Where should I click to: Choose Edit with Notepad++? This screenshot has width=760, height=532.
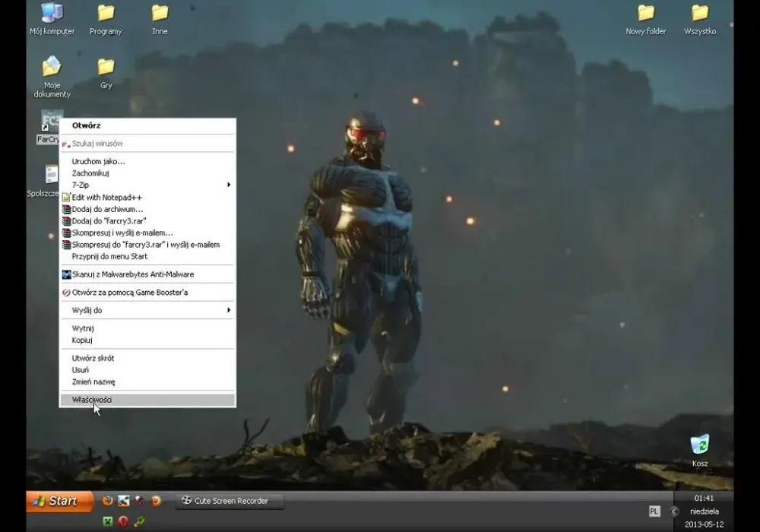147,197
